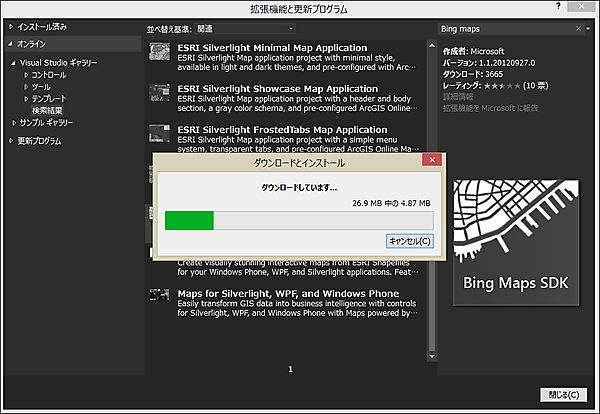Click the Maps for Silverlight, WPF icon
This screenshot has height=414, width=600.
pos(159,295)
